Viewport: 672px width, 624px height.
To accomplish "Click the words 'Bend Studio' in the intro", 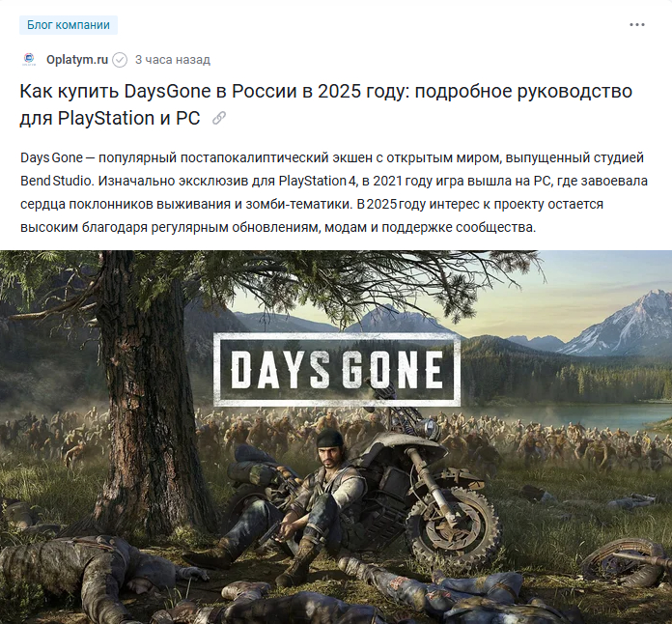I will click(x=55, y=181).
